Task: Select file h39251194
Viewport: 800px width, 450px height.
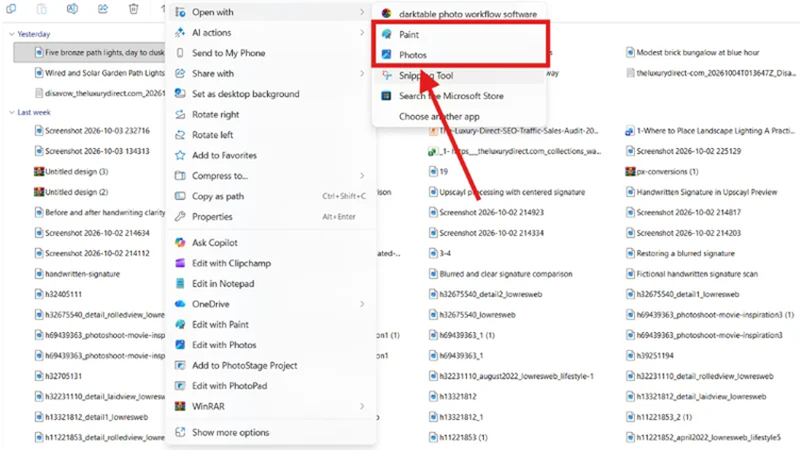Action: pos(650,356)
